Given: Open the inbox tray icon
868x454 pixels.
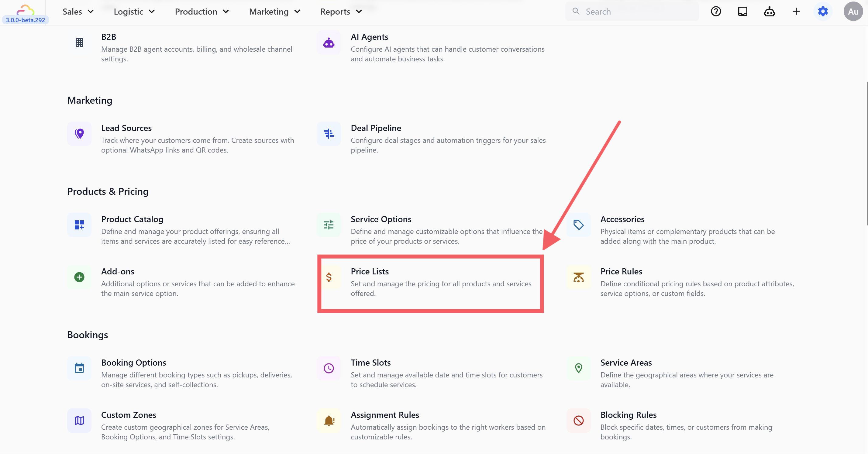Looking at the screenshot, I should pyautogui.click(x=743, y=12).
